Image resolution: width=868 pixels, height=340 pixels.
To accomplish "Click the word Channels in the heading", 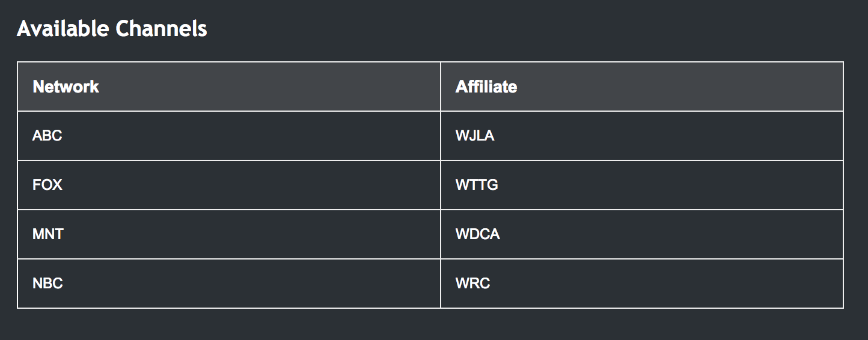I will 161,29.
